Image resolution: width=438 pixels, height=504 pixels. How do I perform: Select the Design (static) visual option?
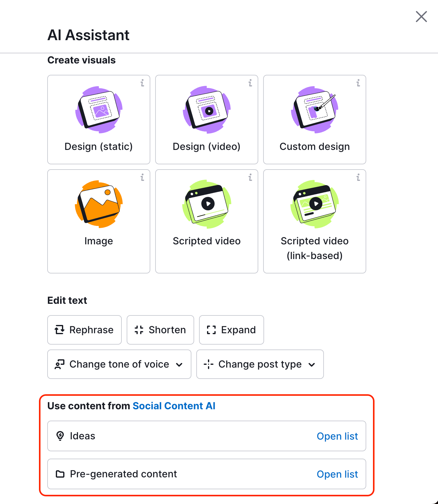click(98, 120)
